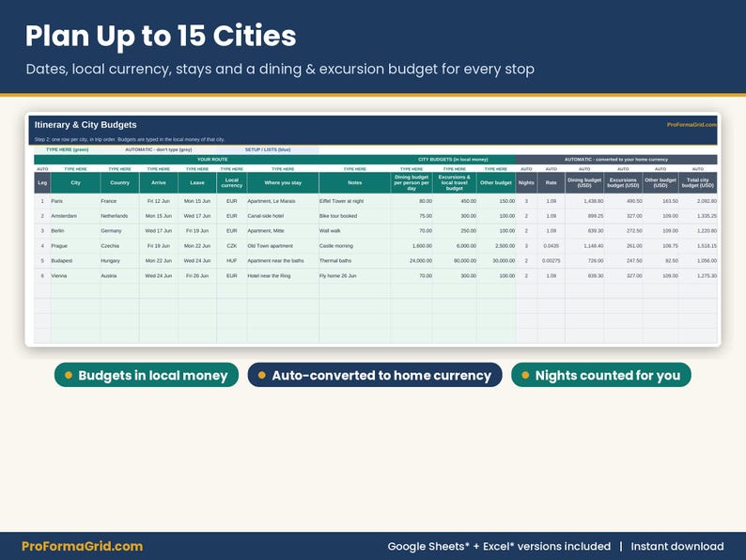Select the '1,438.80' dining budget USD cell

click(x=584, y=201)
